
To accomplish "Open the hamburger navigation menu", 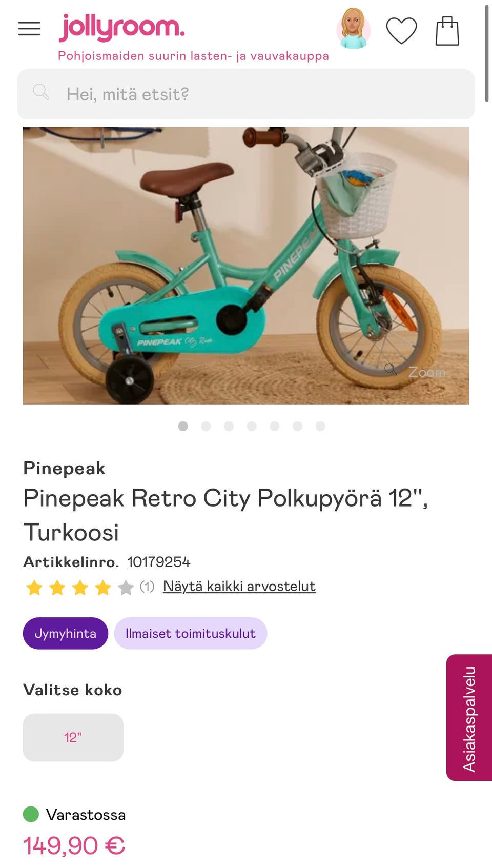I will tap(29, 29).
